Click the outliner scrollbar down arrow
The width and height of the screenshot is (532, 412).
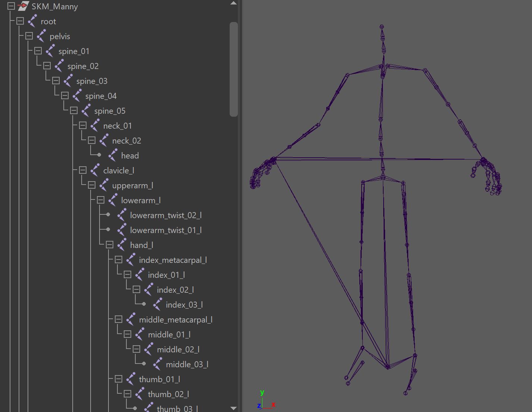234,408
